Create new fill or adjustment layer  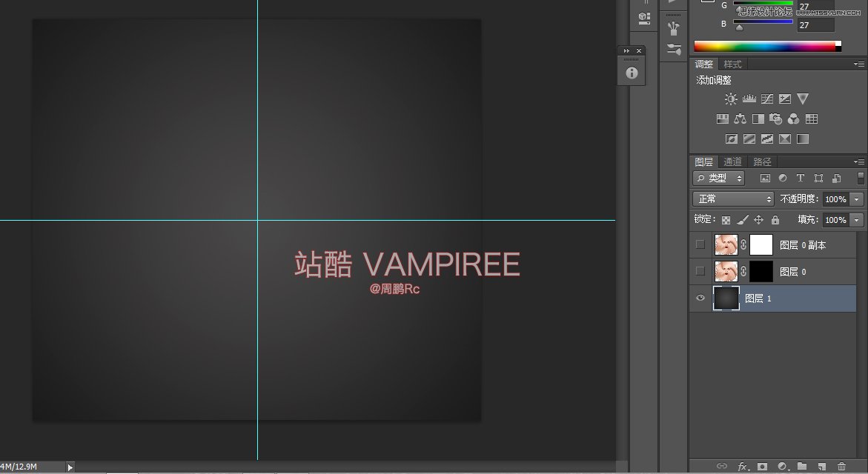[x=782, y=467]
